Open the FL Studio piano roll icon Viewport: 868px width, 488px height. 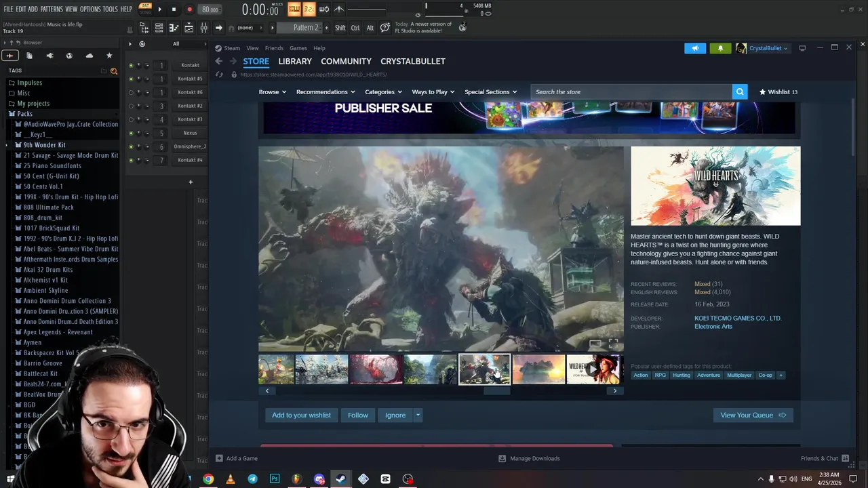pos(174,28)
